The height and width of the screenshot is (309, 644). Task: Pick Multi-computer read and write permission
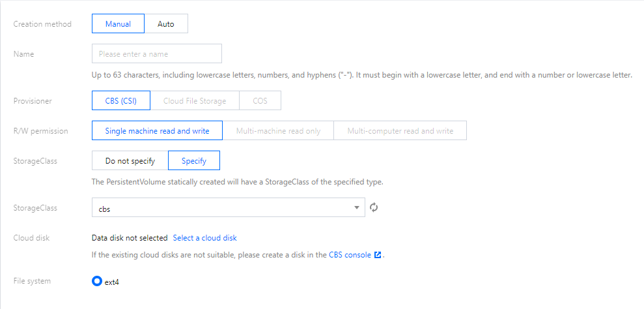click(400, 131)
